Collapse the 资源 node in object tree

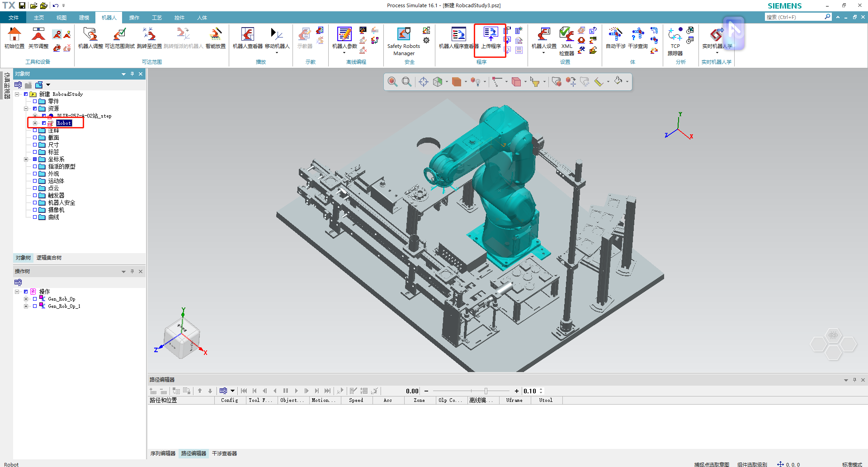click(x=26, y=108)
